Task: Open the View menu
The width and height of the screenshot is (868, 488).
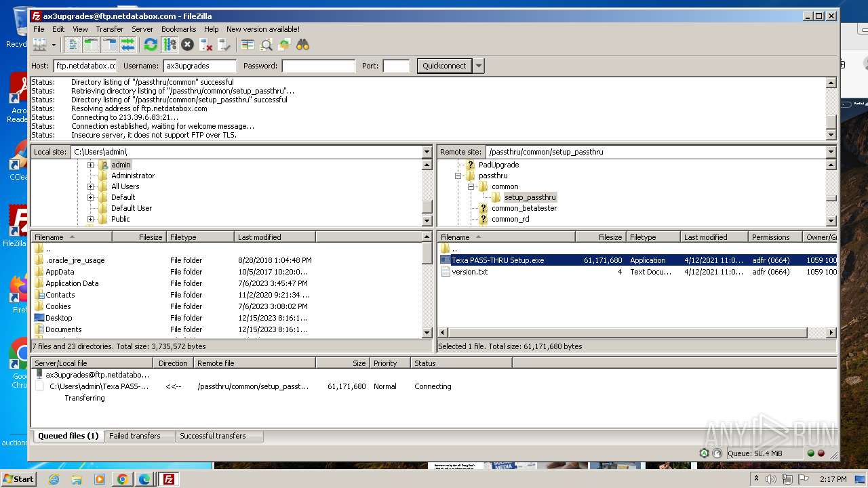Action: pyautogui.click(x=80, y=29)
